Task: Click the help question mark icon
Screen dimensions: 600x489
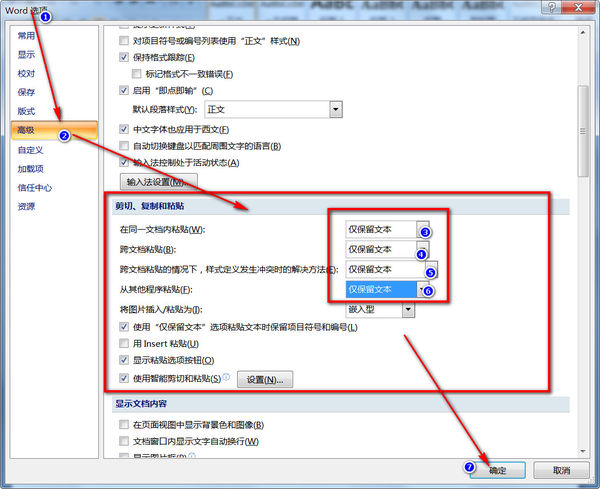Action: pyautogui.click(x=552, y=7)
